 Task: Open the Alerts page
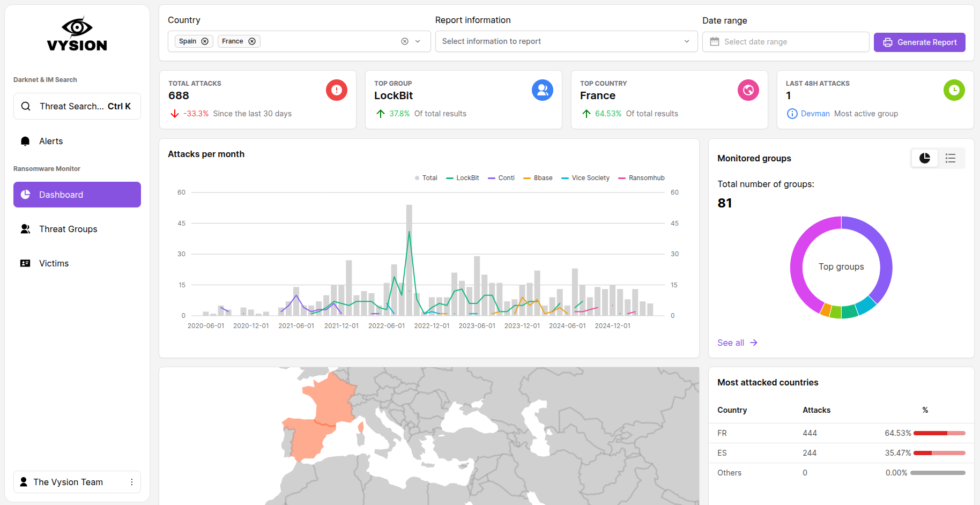tap(51, 141)
